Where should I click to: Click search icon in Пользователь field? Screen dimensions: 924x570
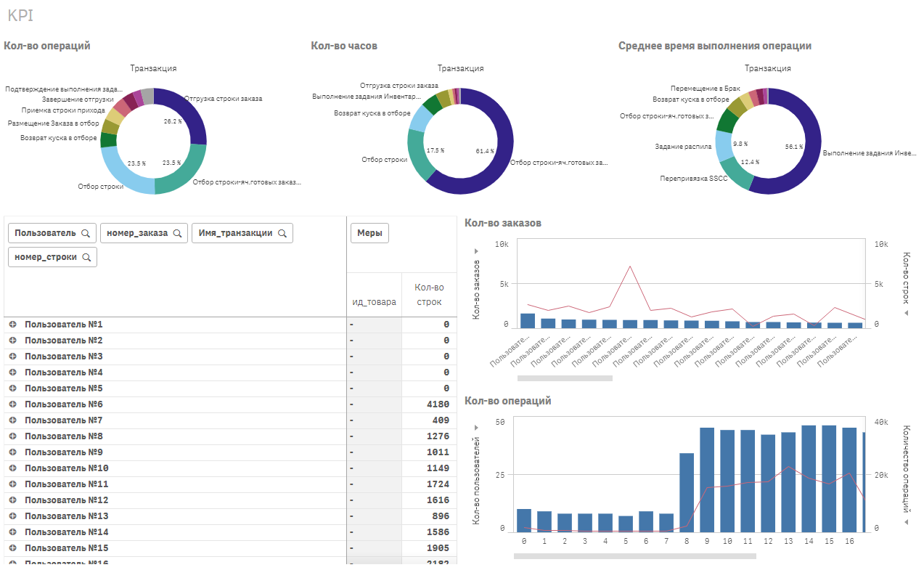[86, 233]
